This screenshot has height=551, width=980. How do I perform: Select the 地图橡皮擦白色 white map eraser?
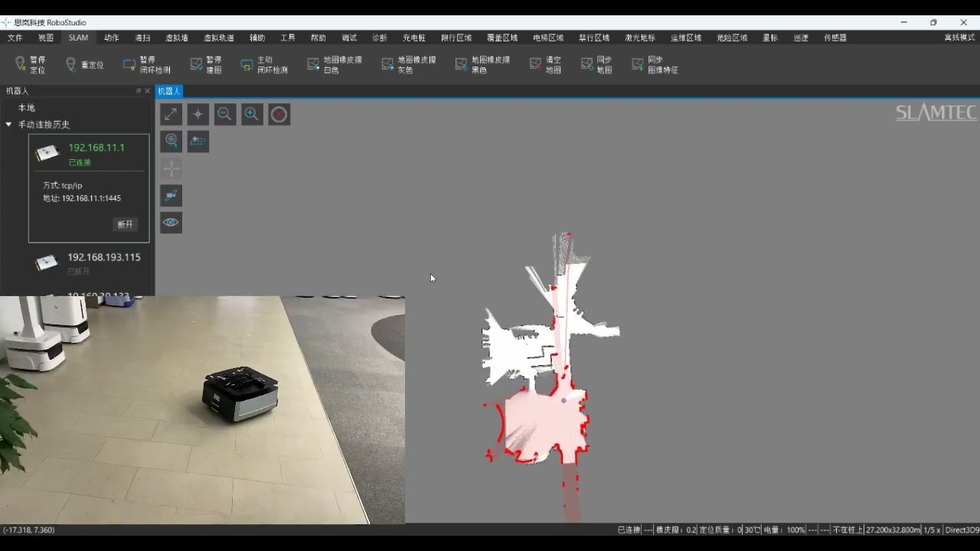point(335,64)
